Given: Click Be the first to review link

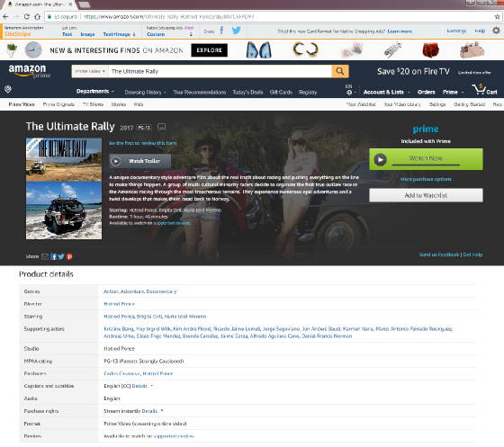Looking at the screenshot, I should click(x=143, y=143).
